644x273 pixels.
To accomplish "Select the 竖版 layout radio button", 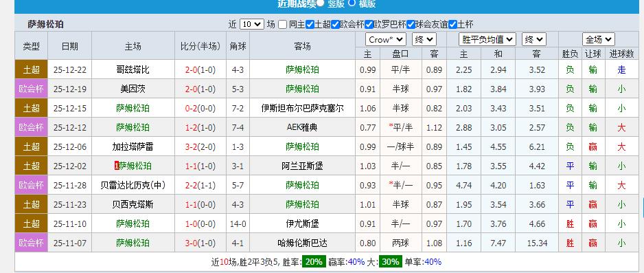I will click(321, 3).
